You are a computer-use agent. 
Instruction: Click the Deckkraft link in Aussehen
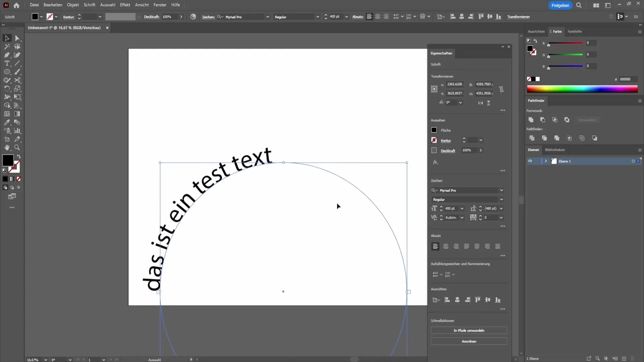448,151
